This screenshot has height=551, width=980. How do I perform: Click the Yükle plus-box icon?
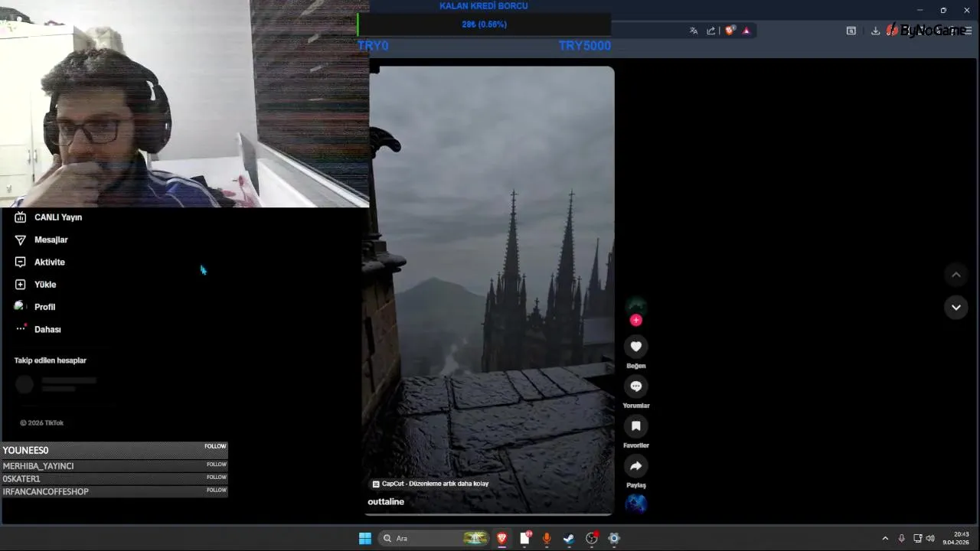[21, 284]
